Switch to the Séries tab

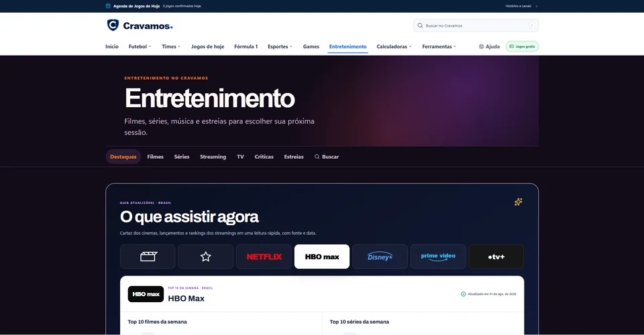click(182, 157)
